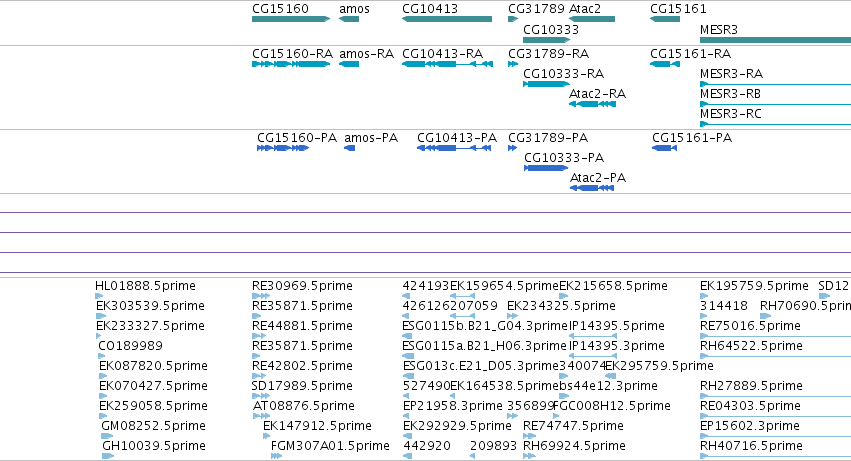This screenshot has width=851, height=461.
Task: Select the EK292929.5prime EST label
Action: coord(458,426)
